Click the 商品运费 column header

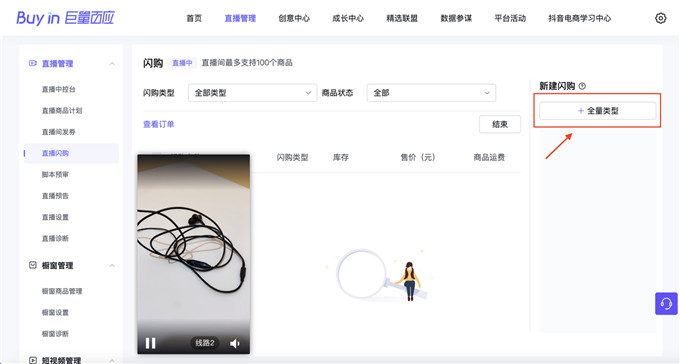pyautogui.click(x=489, y=157)
